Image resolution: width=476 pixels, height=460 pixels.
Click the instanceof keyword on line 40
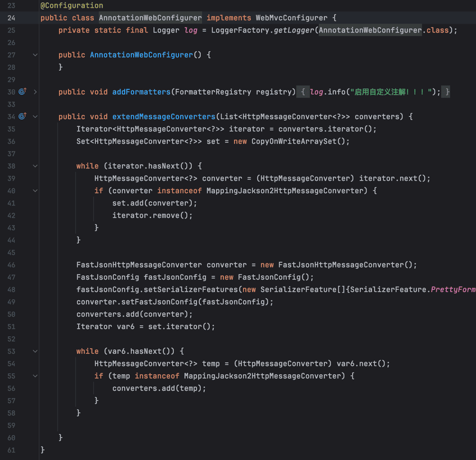180,191
